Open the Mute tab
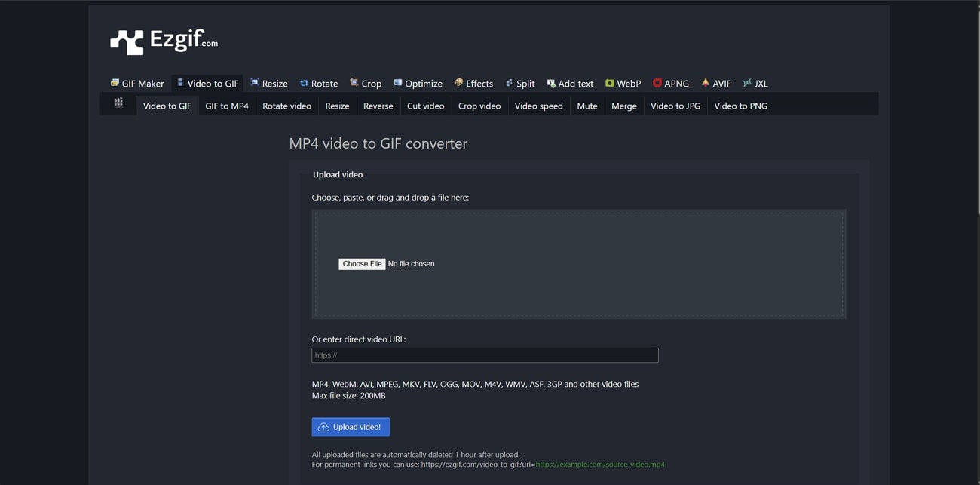980x485 pixels. [587, 106]
